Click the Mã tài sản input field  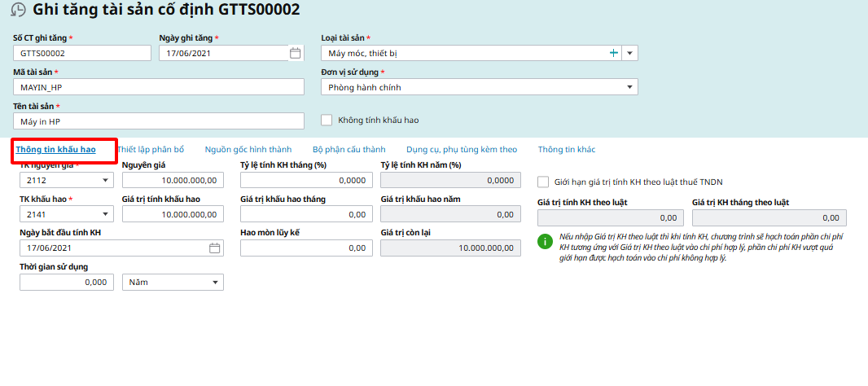coord(158,87)
